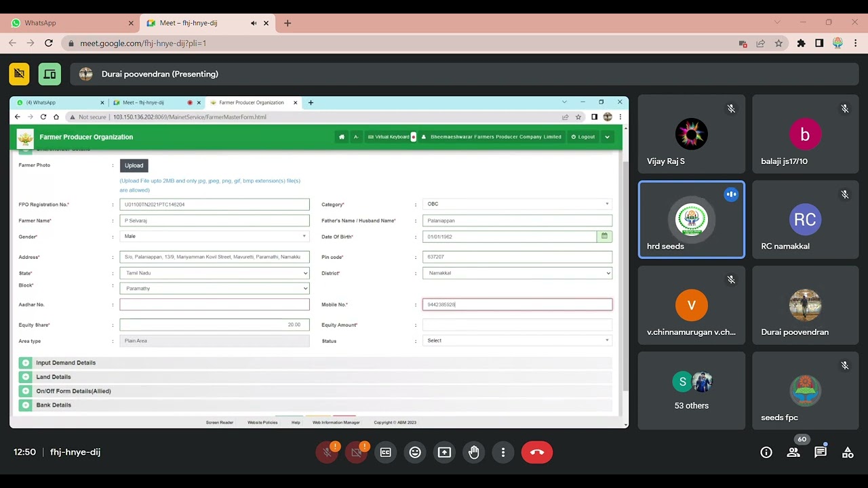The width and height of the screenshot is (868, 488).
Task: Open the emoji reactions button
Action: 415,452
